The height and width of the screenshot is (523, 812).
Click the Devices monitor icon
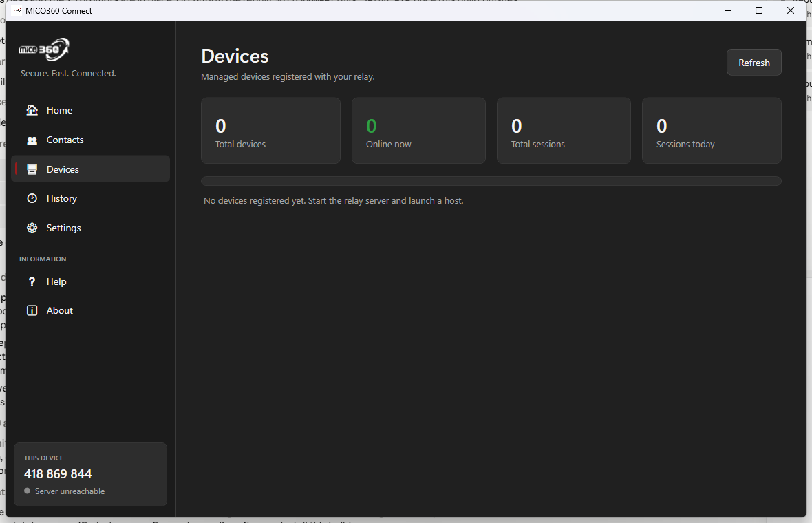pyautogui.click(x=32, y=169)
